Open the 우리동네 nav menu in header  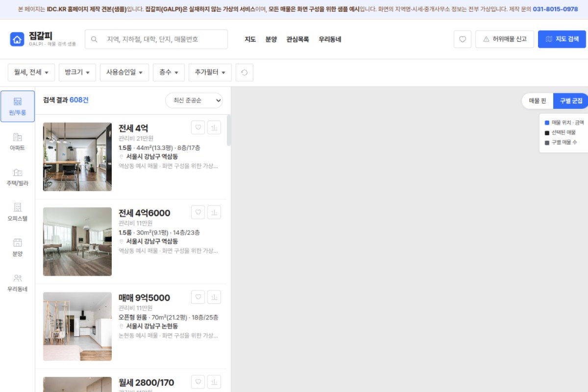330,39
